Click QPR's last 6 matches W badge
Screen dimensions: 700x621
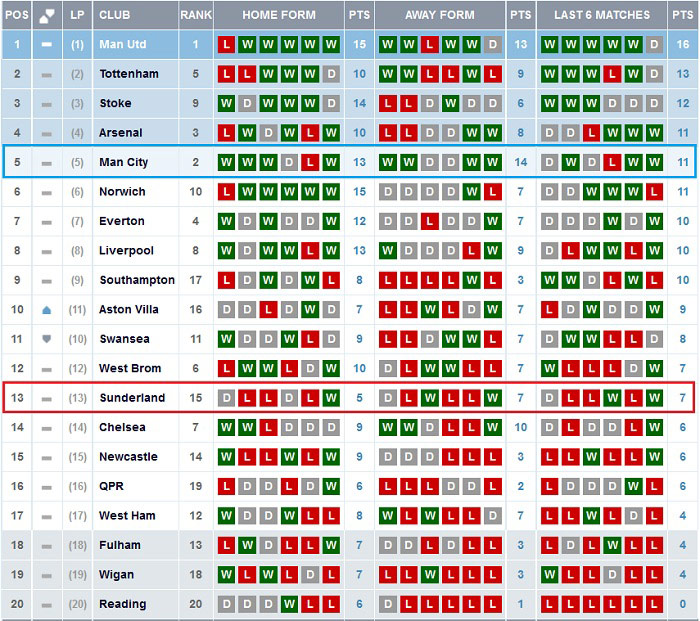633,487
